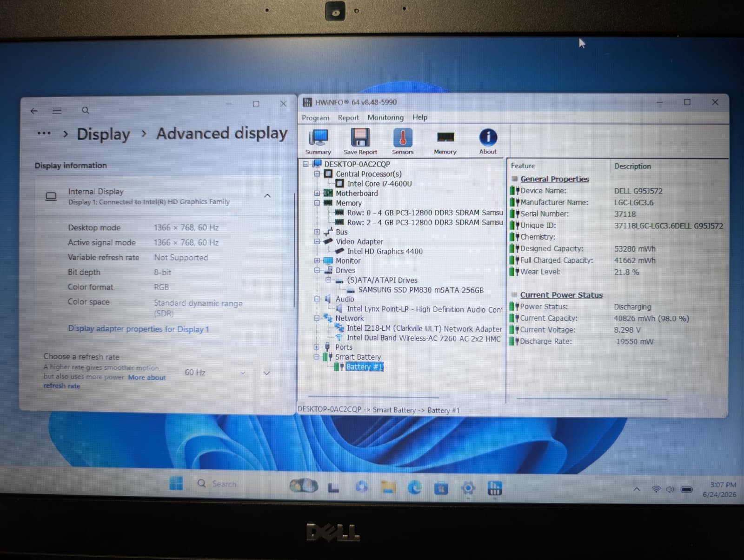Select Intel Lynx Point-LP audio controller row
The image size is (744, 560).
pyautogui.click(x=425, y=309)
